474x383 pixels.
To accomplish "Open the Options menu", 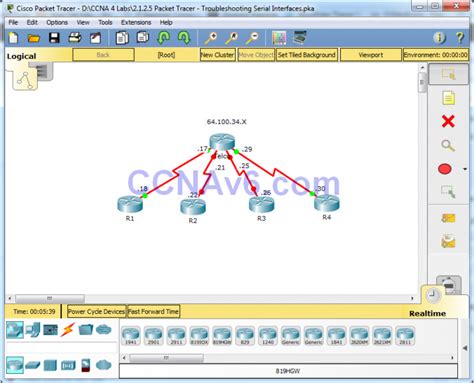I will click(x=57, y=22).
